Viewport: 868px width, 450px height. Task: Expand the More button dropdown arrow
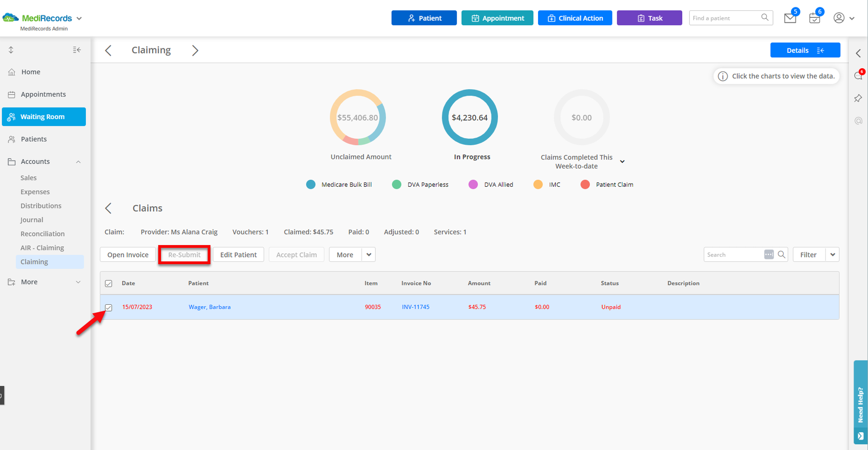pos(369,255)
